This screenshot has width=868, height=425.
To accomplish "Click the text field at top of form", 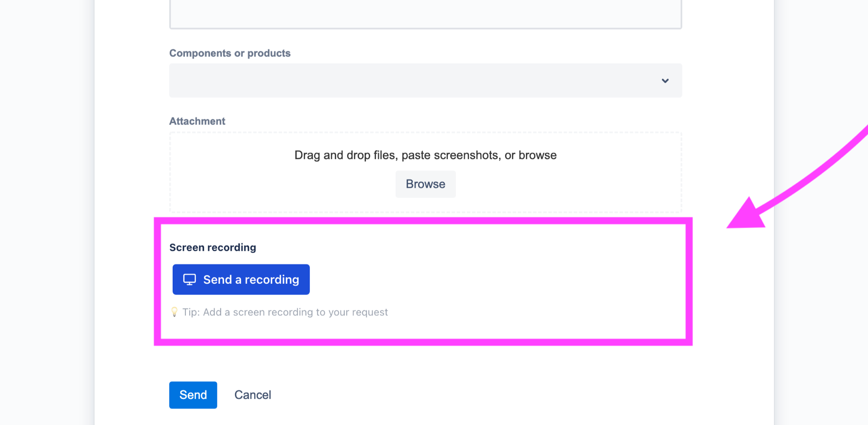I will point(426,14).
